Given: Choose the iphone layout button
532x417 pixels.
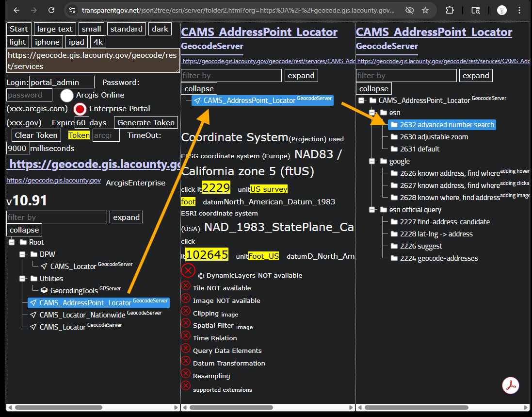Looking at the screenshot, I should pyautogui.click(x=47, y=42).
